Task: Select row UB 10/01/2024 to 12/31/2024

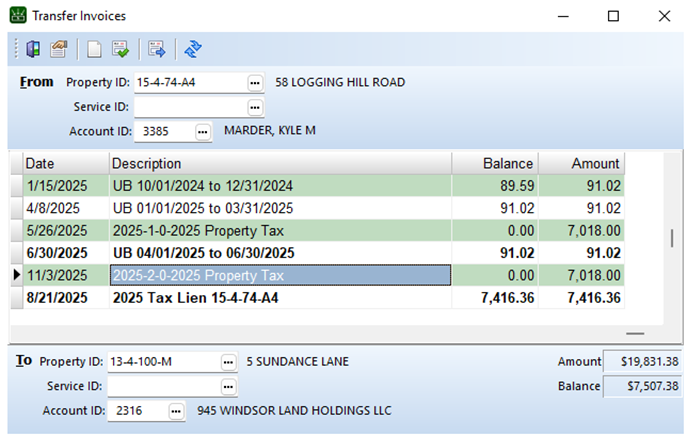Action: tap(280, 185)
